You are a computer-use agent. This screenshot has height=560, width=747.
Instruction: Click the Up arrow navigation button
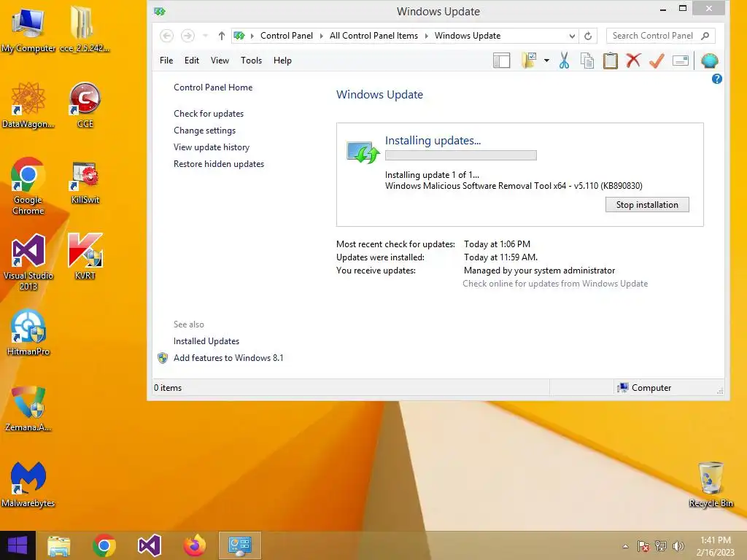point(222,36)
